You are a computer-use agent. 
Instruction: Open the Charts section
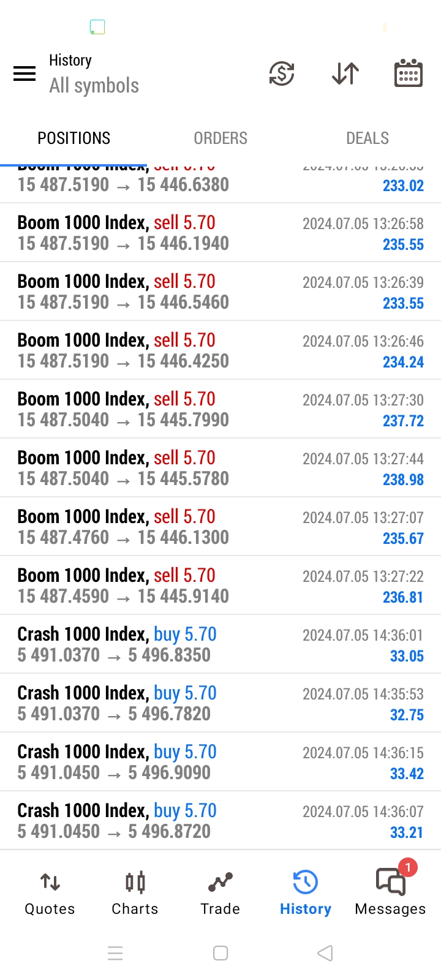pos(135,894)
